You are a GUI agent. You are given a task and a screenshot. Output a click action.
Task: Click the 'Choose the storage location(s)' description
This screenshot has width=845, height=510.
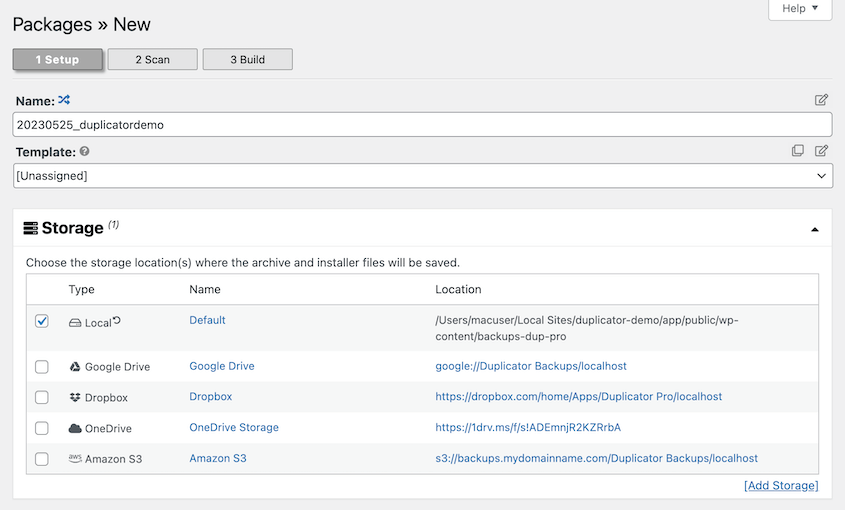243,263
